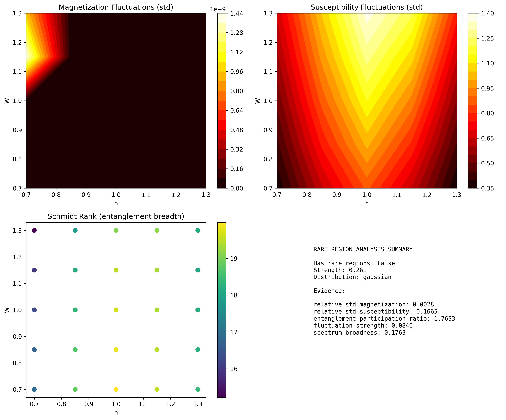Click the teal dot at h=1.3, W=1.3
506x420 pixels.
[x=198, y=230]
